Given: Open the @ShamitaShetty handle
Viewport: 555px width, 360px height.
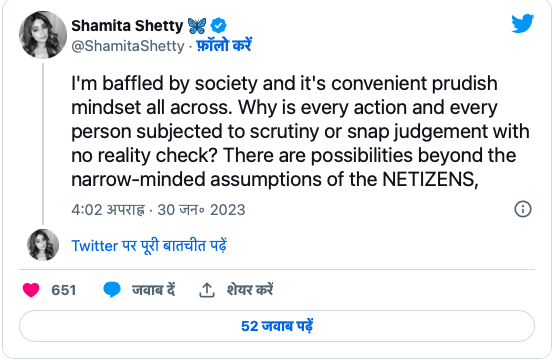Looking at the screenshot, I should tap(128, 46).
